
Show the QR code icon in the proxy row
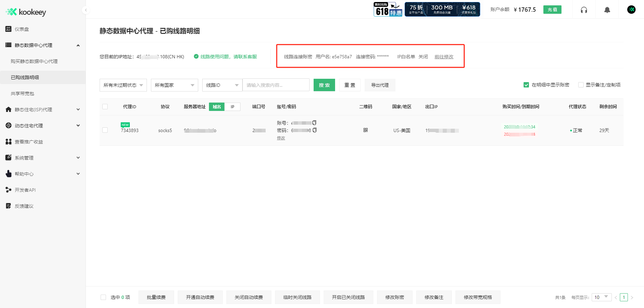(x=365, y=130)
